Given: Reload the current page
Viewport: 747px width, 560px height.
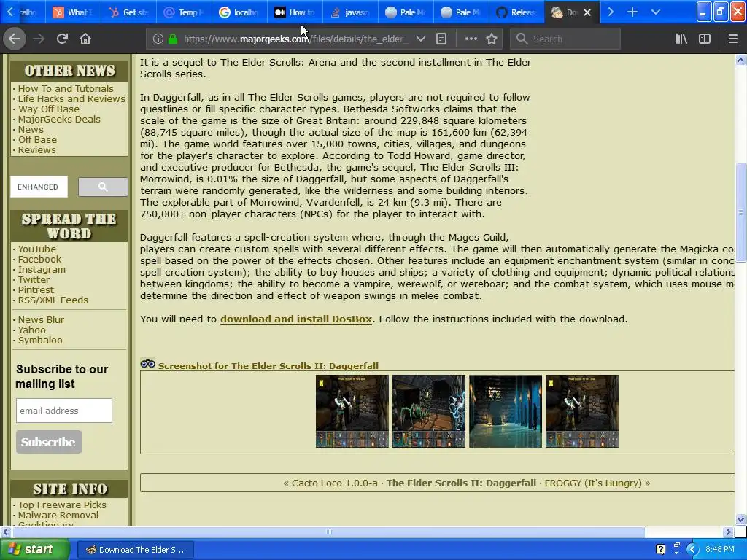Looking at the screenshot, I should [62, 39].
